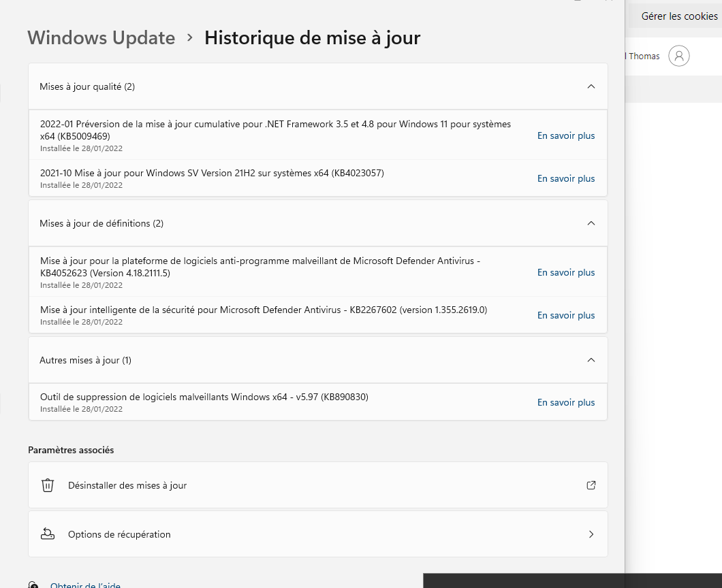Click the Obtenir de l'aide link
The height and width of the screenshot is (588, 722).
point(85,585)
